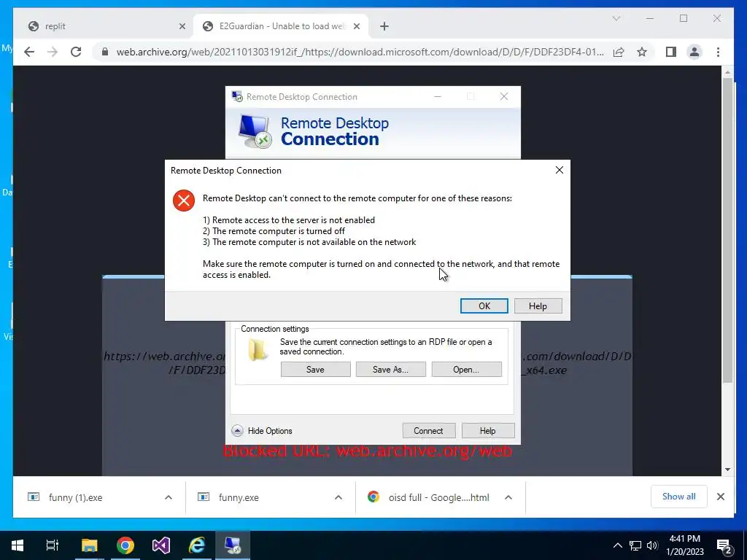747x560 pixels.
Task: Click OK in the error dialog
Action: [484, 306]
